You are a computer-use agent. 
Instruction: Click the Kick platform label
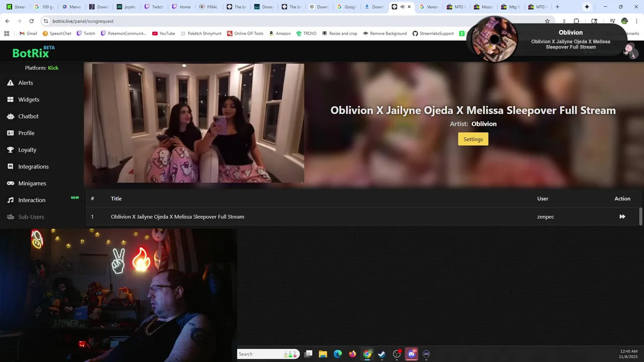(53, 68)
